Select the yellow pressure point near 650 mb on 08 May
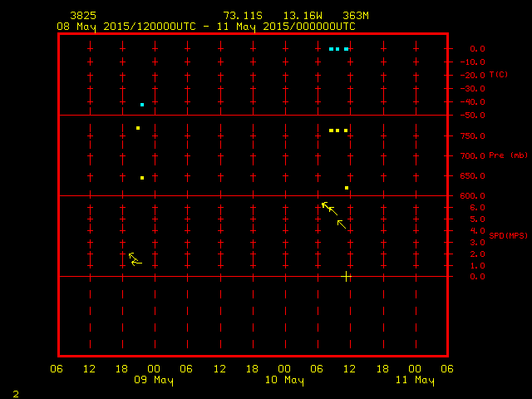This screenshot has height=399, width=532. pyautogui.click(x=142, y=178)
